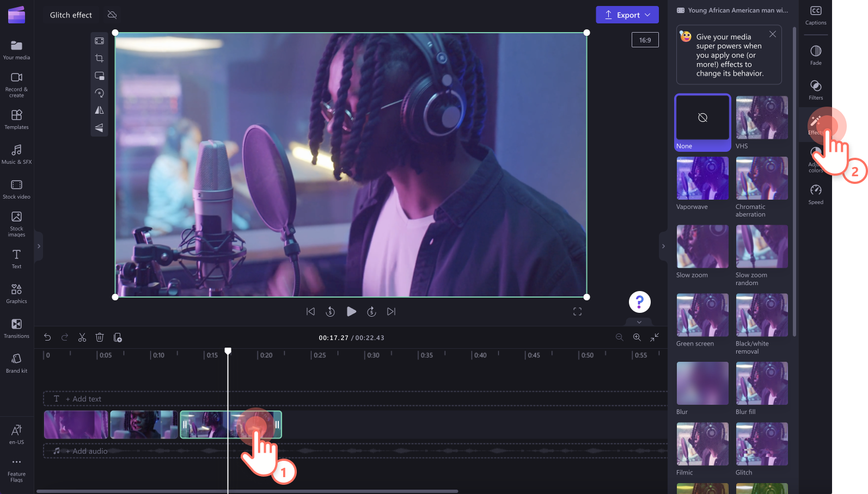Select the None effect
This screenshot has width=868, height=494.
tap(702, 122)
